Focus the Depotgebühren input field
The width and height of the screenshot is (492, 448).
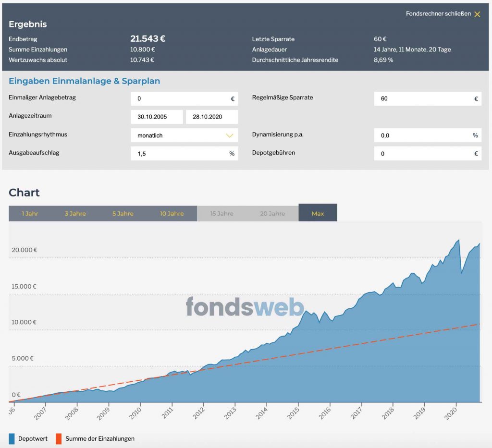coord(428,154)
